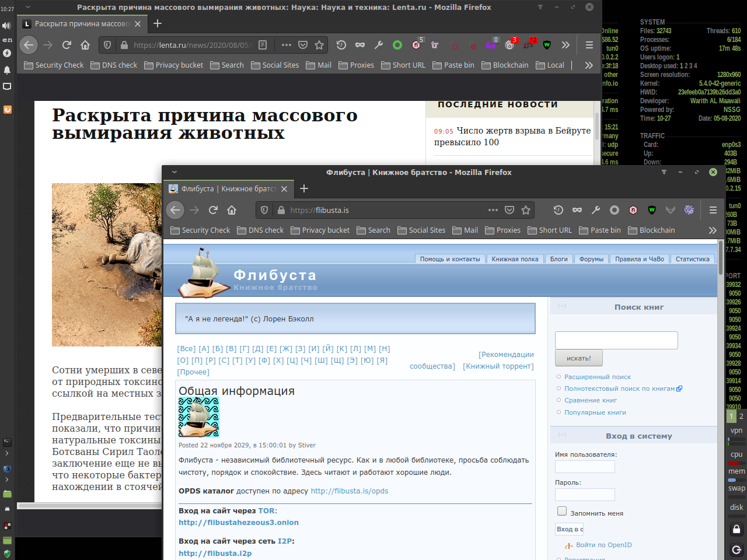Open the terminal from left panel

click(x=7, y=442)
